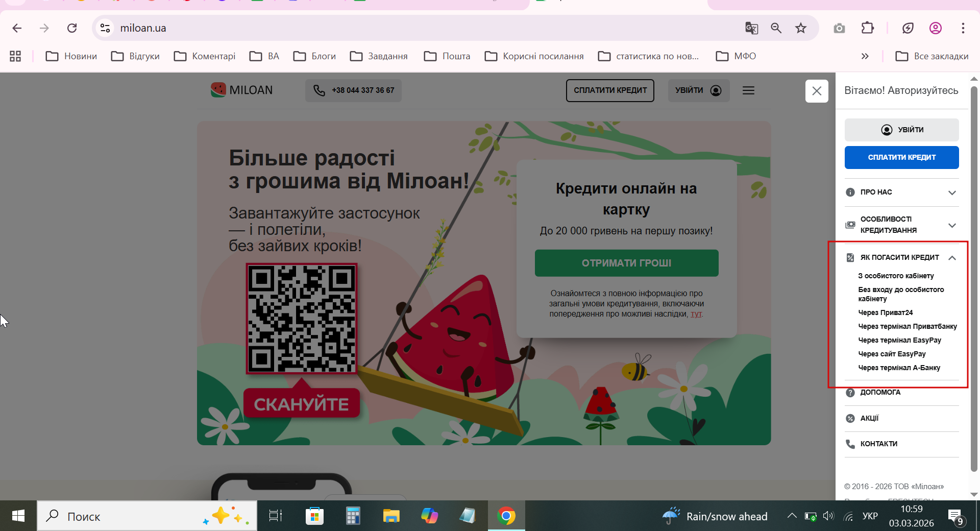Open the Блоги bookmark folder
980x531 pixels.
(x=314, y=56)
